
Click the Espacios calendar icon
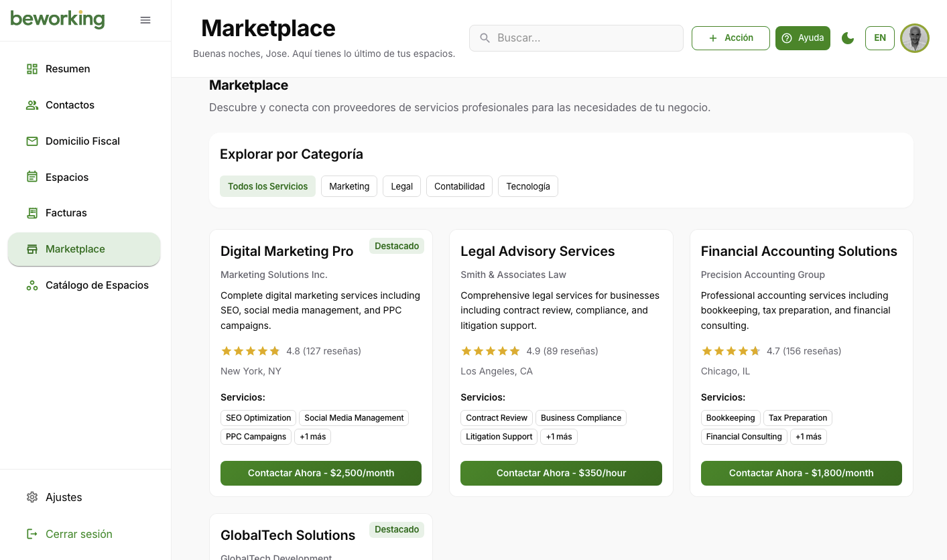pyautogui.click(x=31, y=177)
